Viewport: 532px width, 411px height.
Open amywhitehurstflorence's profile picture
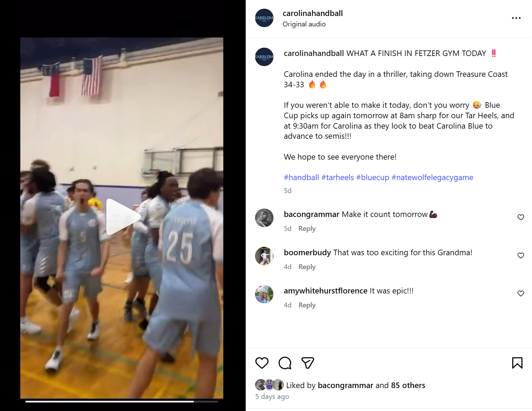point(264,294)
